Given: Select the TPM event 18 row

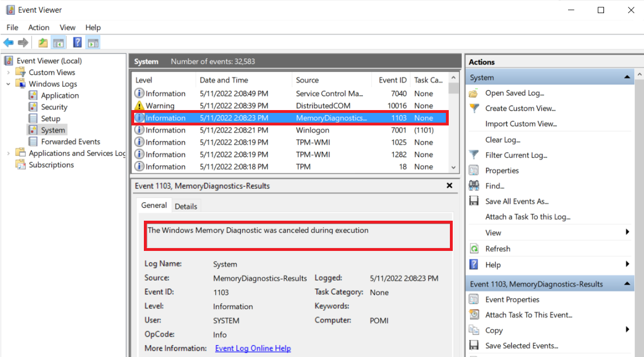Looking at the screenshot, I should 290,167.
